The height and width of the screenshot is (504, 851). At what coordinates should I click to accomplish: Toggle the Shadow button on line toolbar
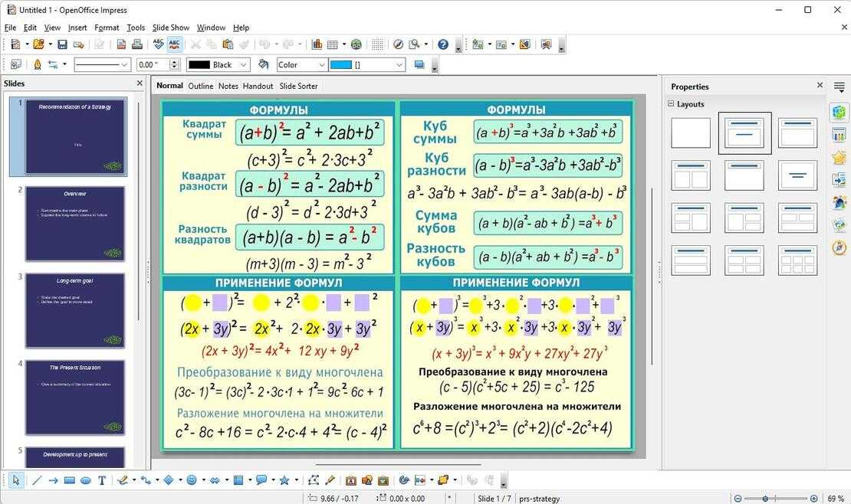pyautogui.click(x=419, y=65)
